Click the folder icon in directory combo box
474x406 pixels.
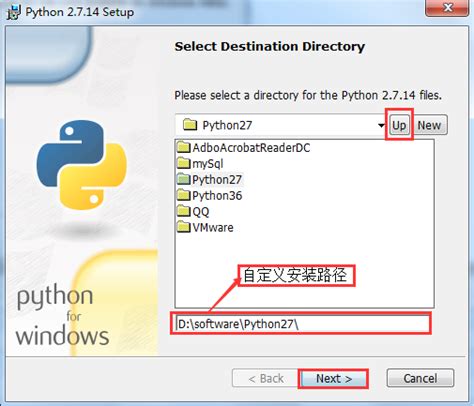190,125
